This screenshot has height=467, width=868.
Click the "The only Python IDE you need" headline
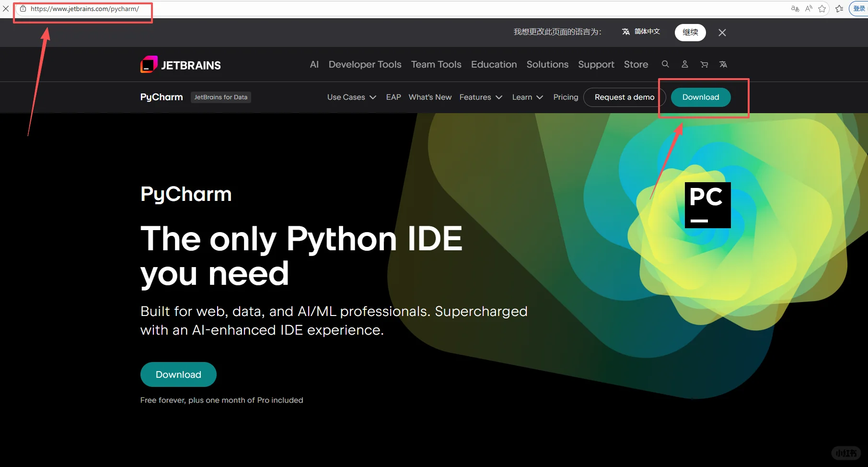click(x=301, y=256)
